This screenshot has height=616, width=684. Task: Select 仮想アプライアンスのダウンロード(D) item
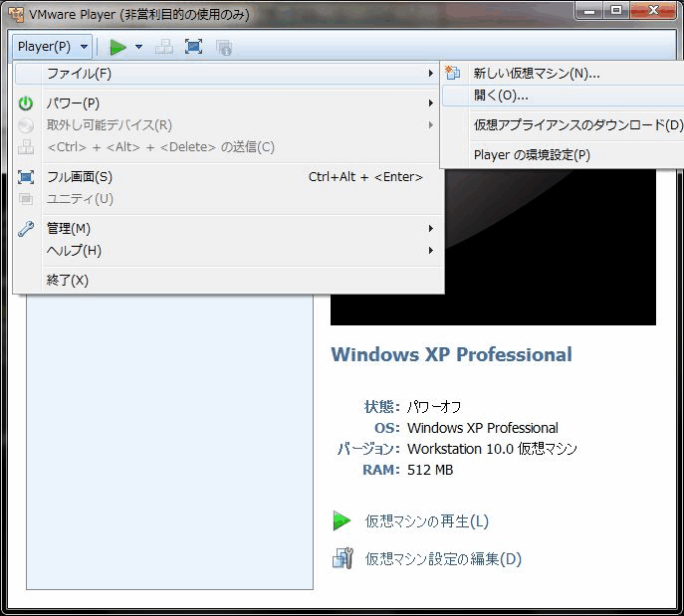(x=564, y=125)
